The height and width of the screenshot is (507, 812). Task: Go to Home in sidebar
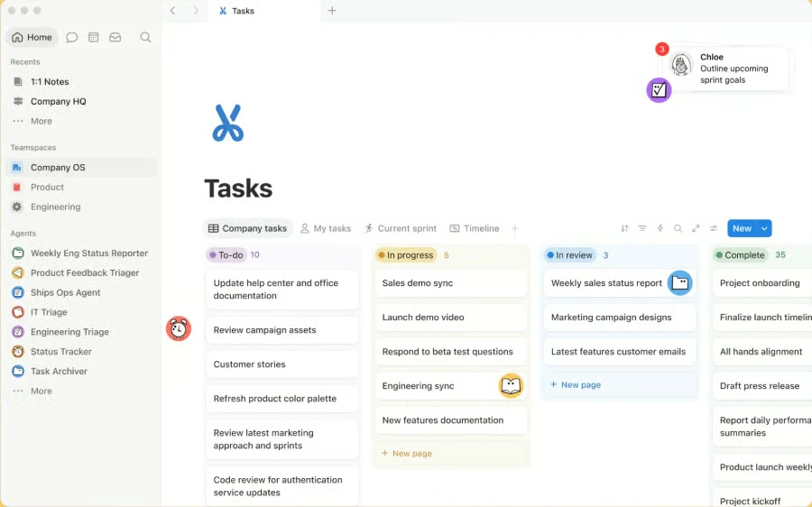click(x=32, y=37)
